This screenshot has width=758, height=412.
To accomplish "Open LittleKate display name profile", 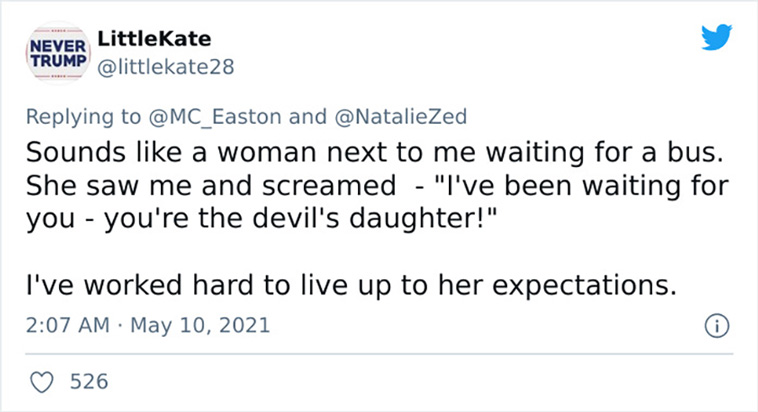I will 154,39.
